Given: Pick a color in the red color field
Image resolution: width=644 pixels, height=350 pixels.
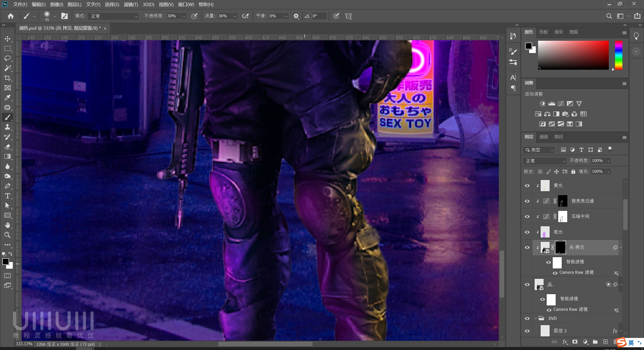Looking at the screenshot, I should 573,55.
